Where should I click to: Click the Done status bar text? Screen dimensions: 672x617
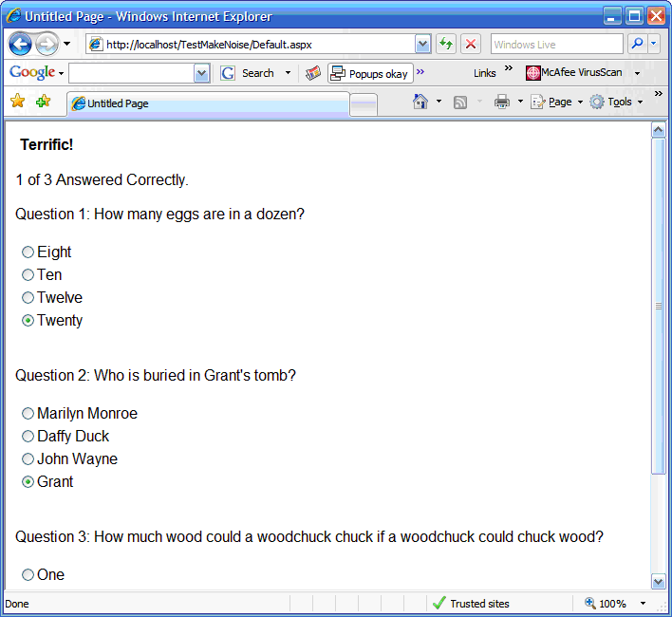(x=17, y=604)
